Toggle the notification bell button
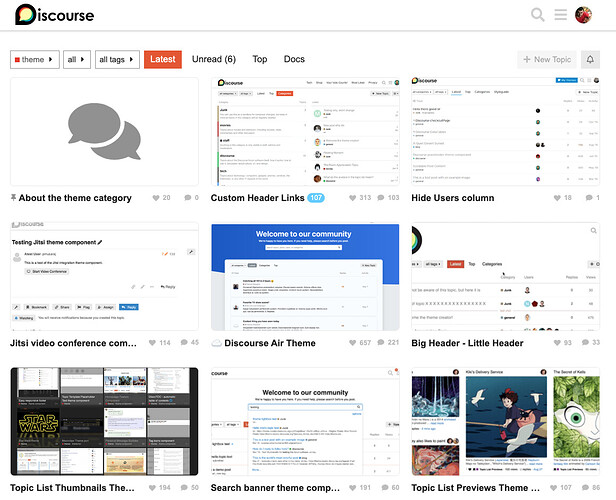 click(590, 59)
